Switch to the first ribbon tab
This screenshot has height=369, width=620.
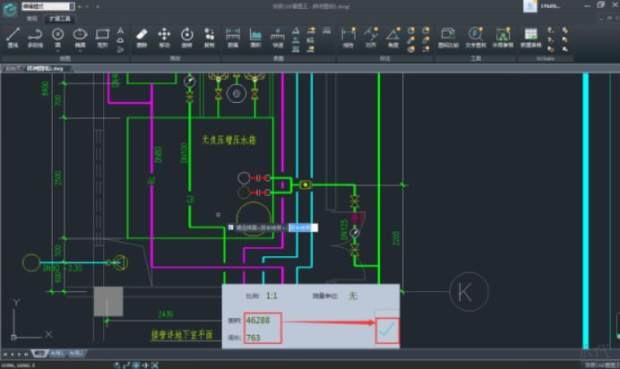click(x=32, y=19)
